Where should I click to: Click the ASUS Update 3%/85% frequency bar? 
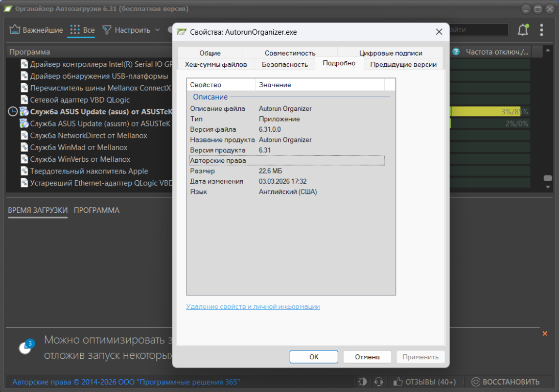click(489, 112)
